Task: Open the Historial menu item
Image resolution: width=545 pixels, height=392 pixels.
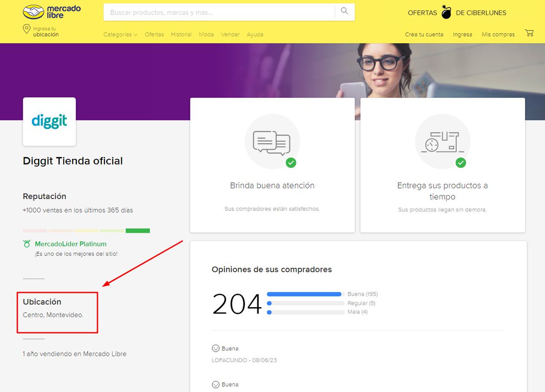Action: pos(181,34)
